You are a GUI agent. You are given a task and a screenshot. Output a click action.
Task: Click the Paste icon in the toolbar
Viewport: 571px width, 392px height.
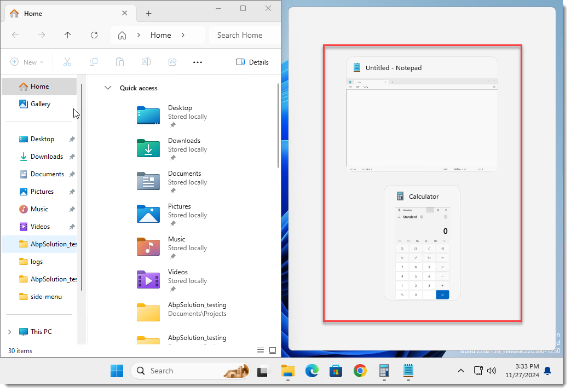coord(120,62)
